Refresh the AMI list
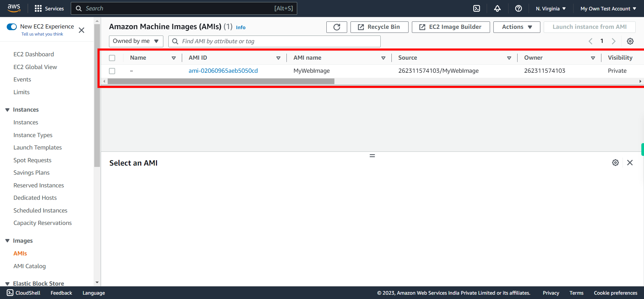This screenshot has height=299, width=644. coord(337,27)
